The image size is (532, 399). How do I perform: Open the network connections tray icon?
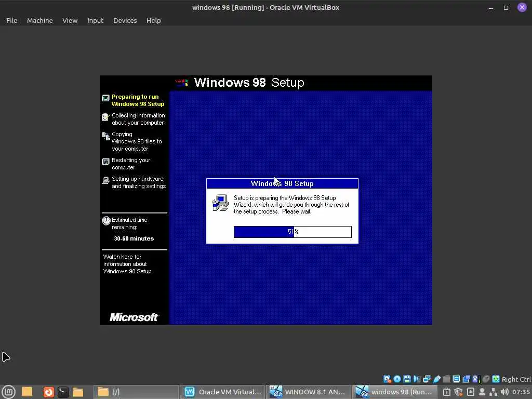point(494,392)
